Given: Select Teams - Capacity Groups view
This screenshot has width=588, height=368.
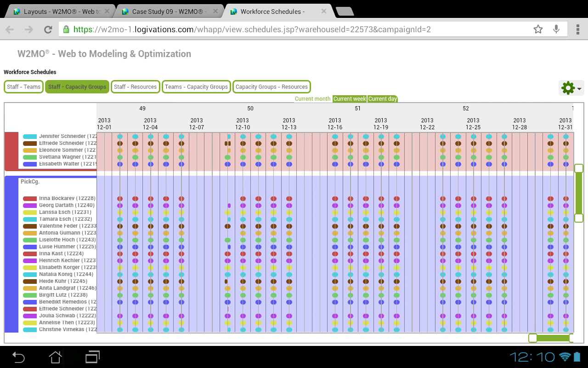Looking at the screenshot, I should point(196,86).
